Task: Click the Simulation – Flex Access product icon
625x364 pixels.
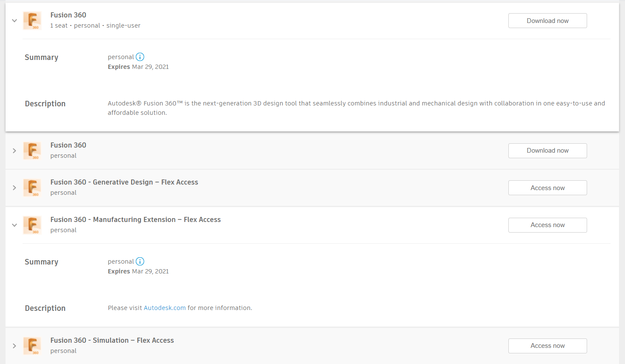Action: tap(32, 346)
